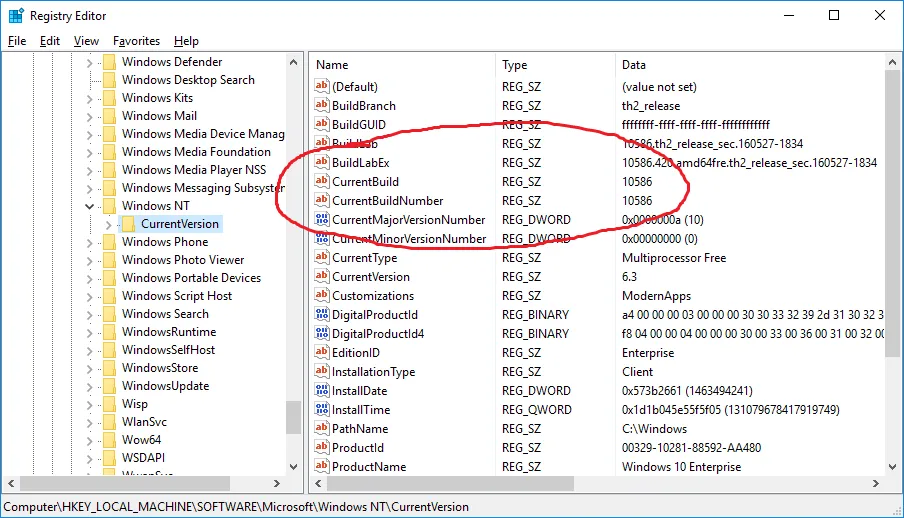This screenshot has height=518, width=904.
Task: Select the string icon beside EditionID
Action: pyautogui.click(x=322, y=352)
